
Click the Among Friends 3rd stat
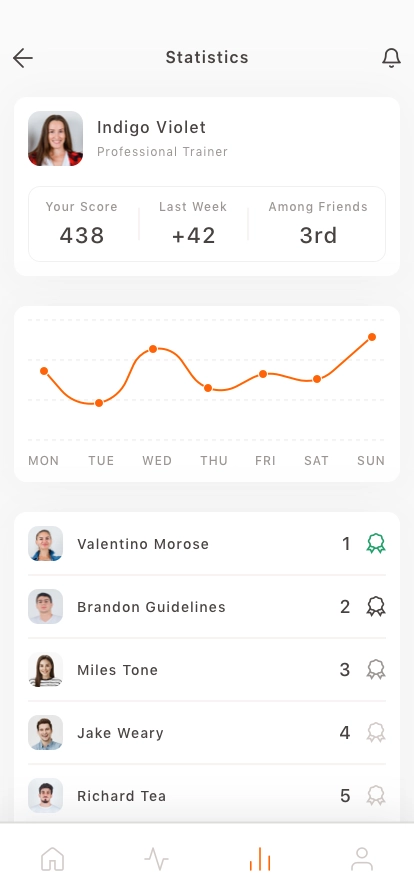(318, 224)
